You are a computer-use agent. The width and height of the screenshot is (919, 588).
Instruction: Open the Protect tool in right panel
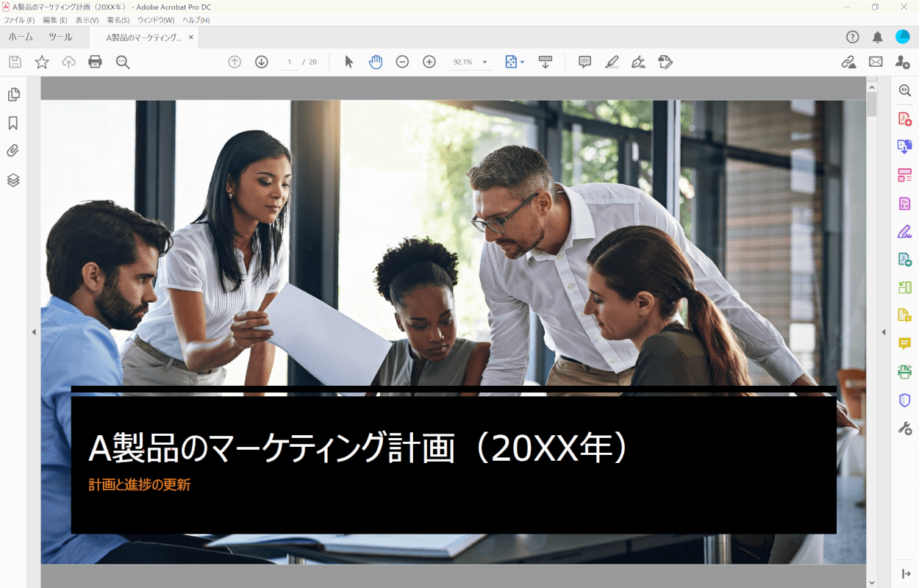point(904,399)
